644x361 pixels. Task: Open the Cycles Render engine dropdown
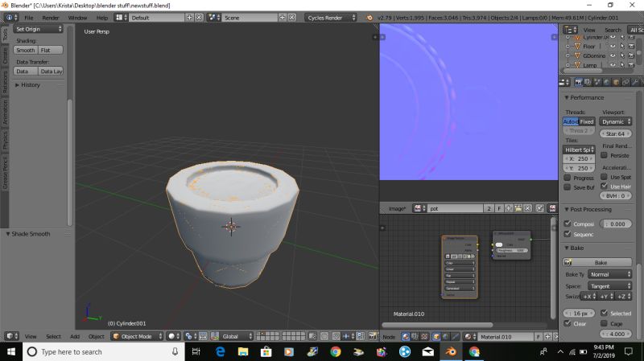[331, 18]
